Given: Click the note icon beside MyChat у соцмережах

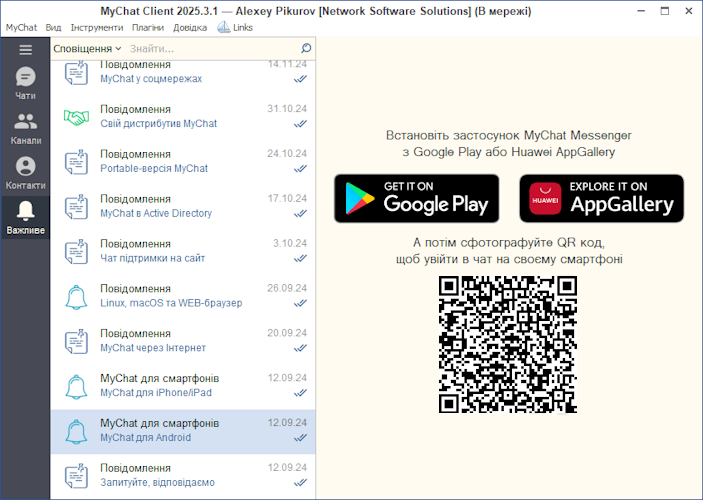Looking at the screenshot, I should coord(76,73).
